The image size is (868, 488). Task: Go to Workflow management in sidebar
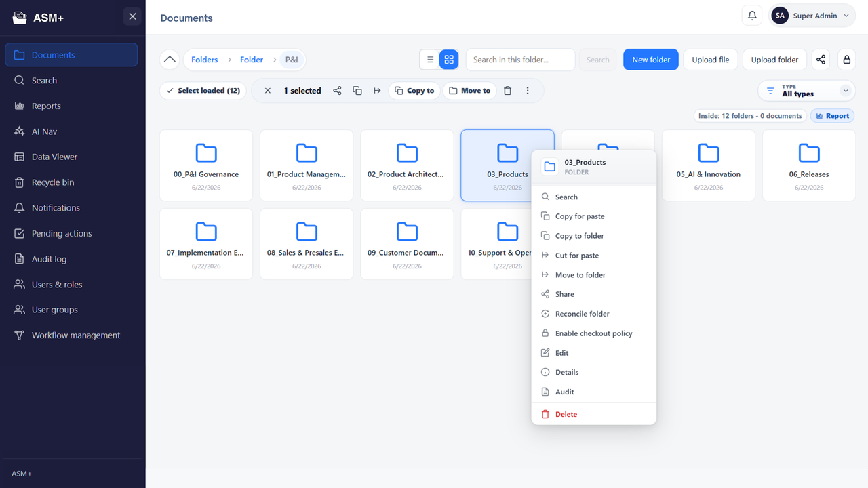point(71,335)
